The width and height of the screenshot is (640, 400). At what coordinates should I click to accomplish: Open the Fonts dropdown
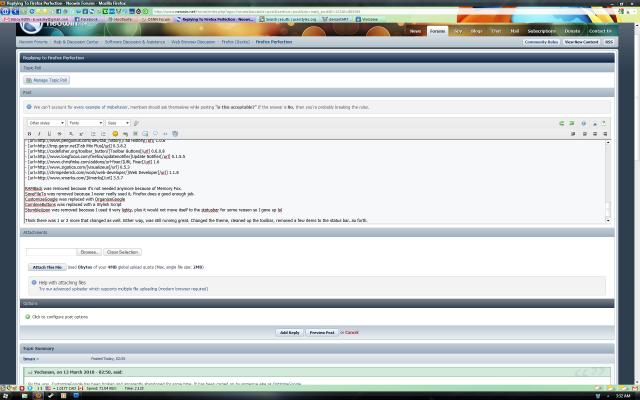tap(85, 123)
